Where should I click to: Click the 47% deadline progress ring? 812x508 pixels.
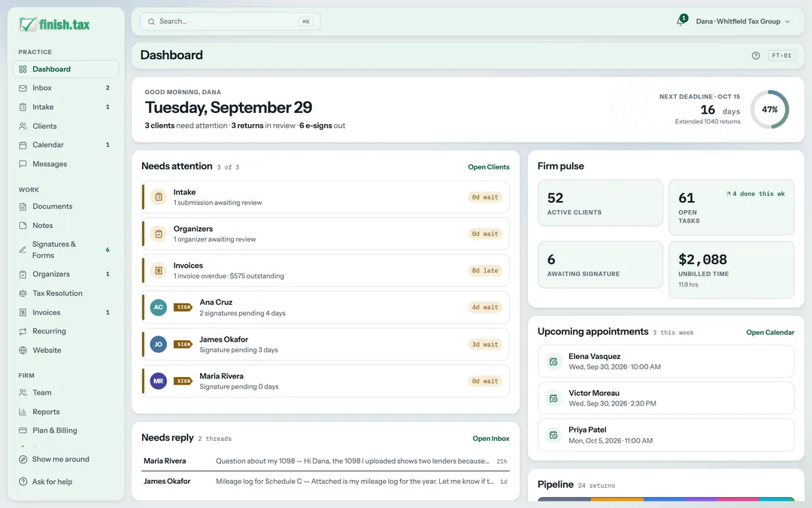click(x=770, y=109)
